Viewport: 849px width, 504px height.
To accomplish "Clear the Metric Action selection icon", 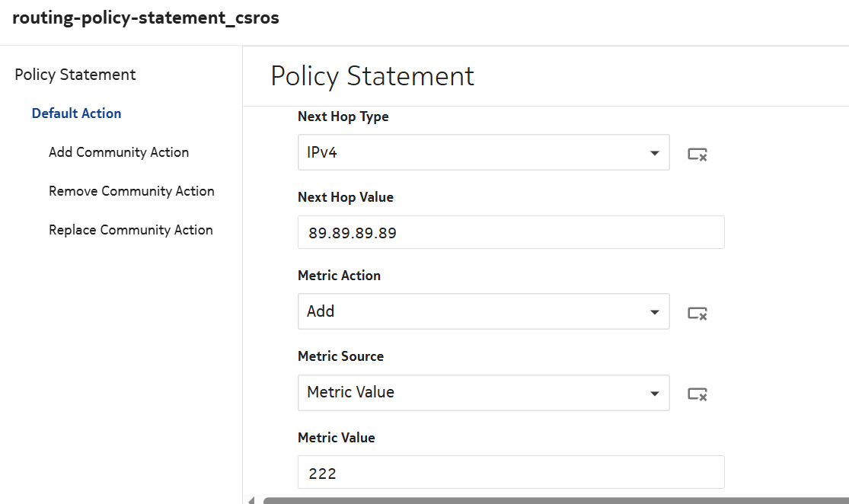I will [697, 313].
